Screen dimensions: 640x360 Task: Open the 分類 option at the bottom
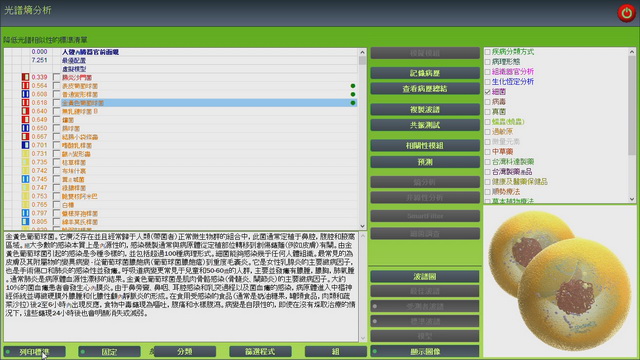(x=185, y=351)
